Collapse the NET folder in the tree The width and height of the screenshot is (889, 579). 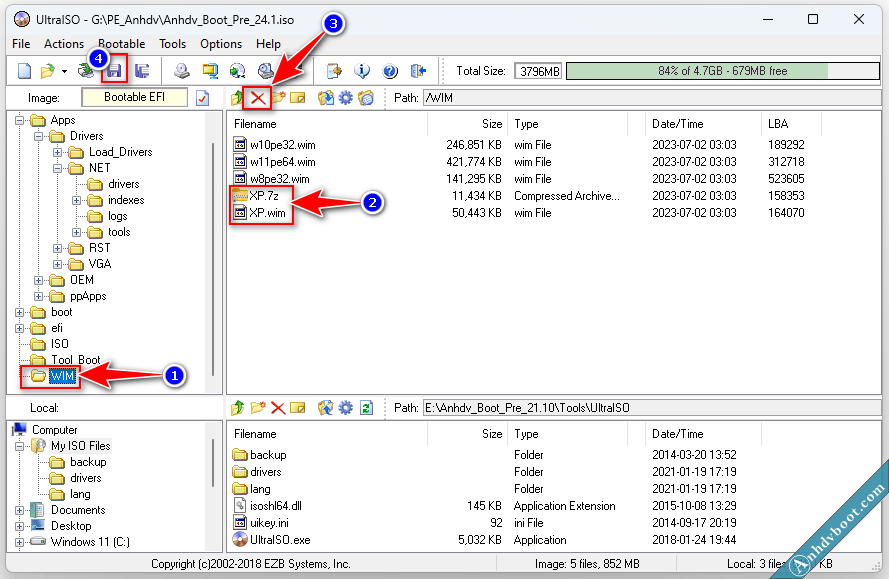59,168
